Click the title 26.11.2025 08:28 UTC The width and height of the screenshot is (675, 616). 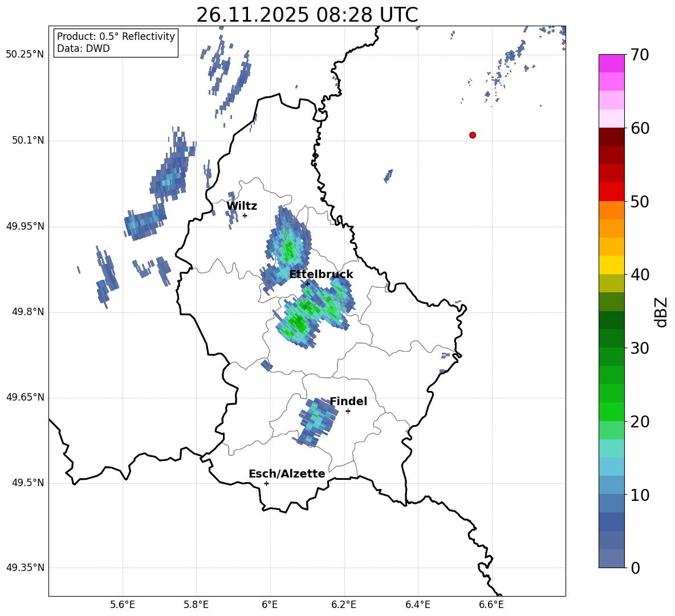[x=307, y=15]
